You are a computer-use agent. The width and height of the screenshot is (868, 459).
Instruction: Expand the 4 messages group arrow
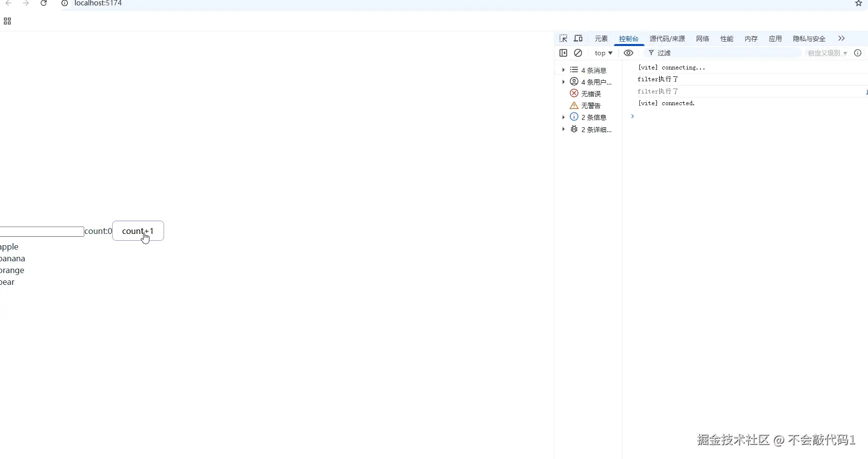pos(563,70)
